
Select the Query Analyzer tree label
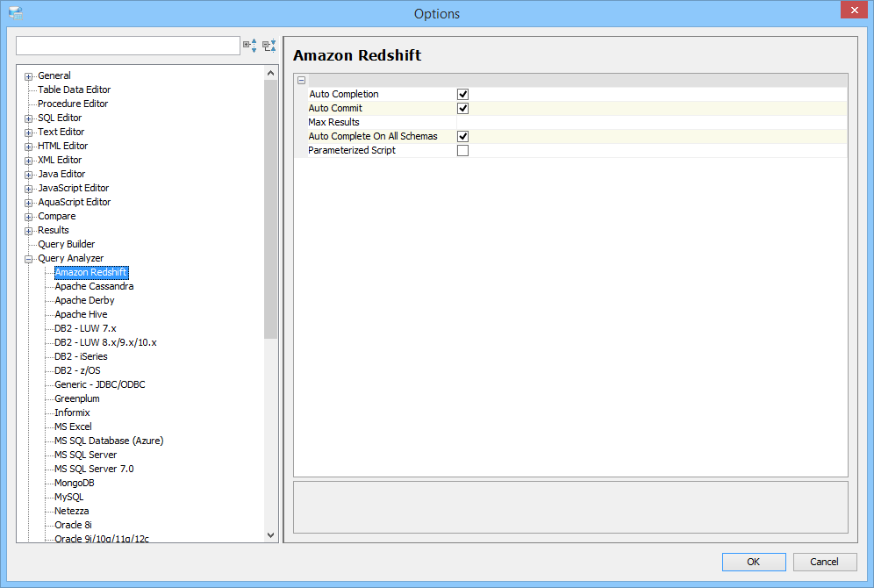tap(71, 259)
